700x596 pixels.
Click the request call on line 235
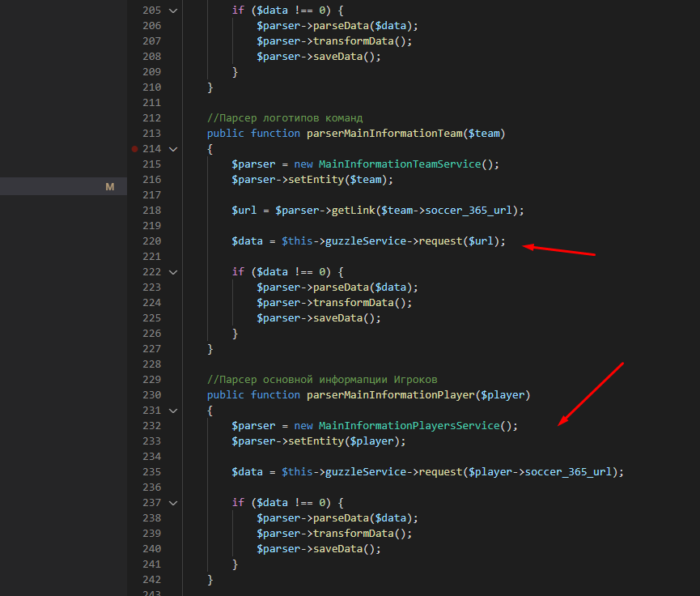point(439,472)
